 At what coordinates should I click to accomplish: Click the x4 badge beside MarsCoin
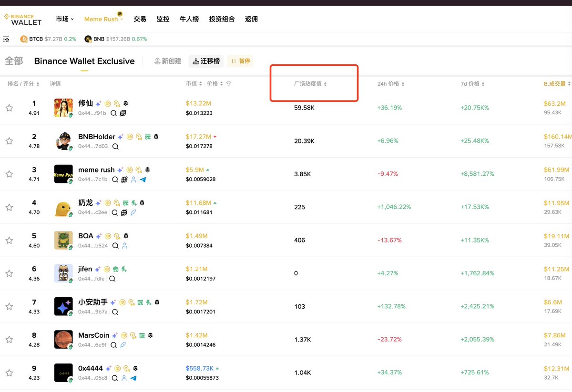[133, 335]
